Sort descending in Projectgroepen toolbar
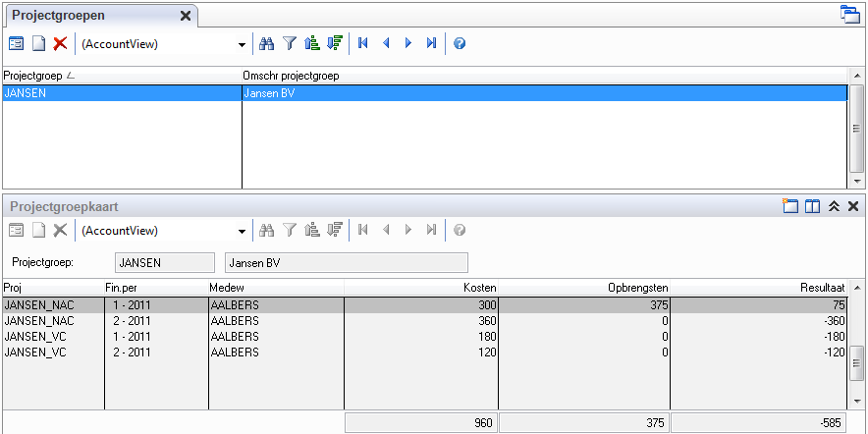This screenshot has height=434, width=868. click(335, 44)
